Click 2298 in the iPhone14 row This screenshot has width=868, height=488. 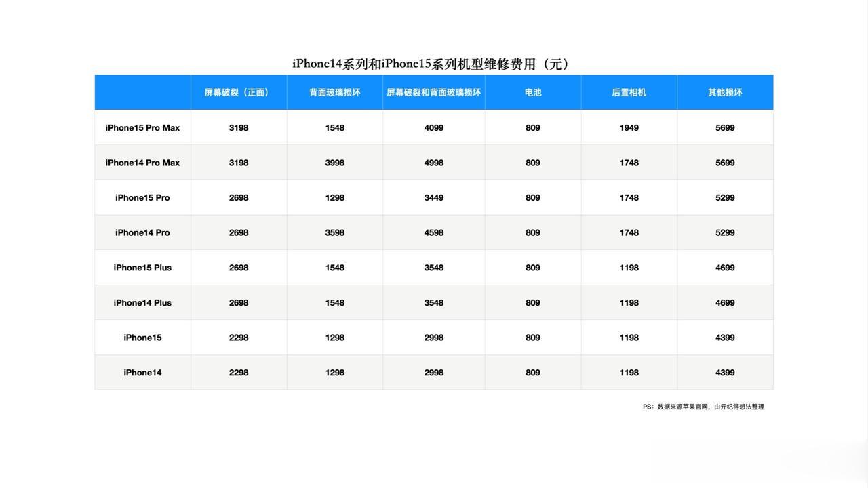point(239,373)
